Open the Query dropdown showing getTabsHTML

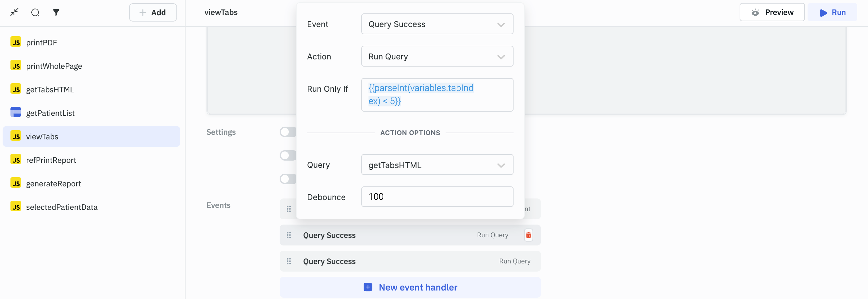(x=437, y=165)
